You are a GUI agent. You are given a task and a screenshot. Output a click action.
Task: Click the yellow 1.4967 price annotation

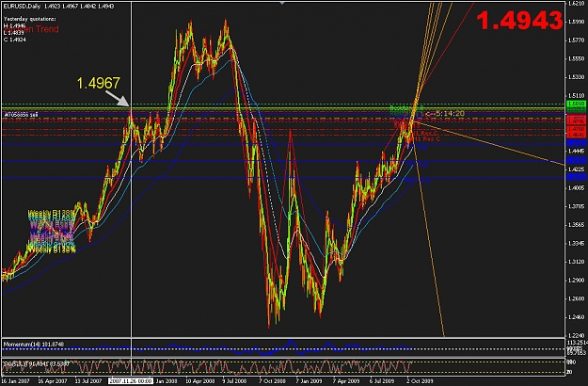click(x=99, y=83)
